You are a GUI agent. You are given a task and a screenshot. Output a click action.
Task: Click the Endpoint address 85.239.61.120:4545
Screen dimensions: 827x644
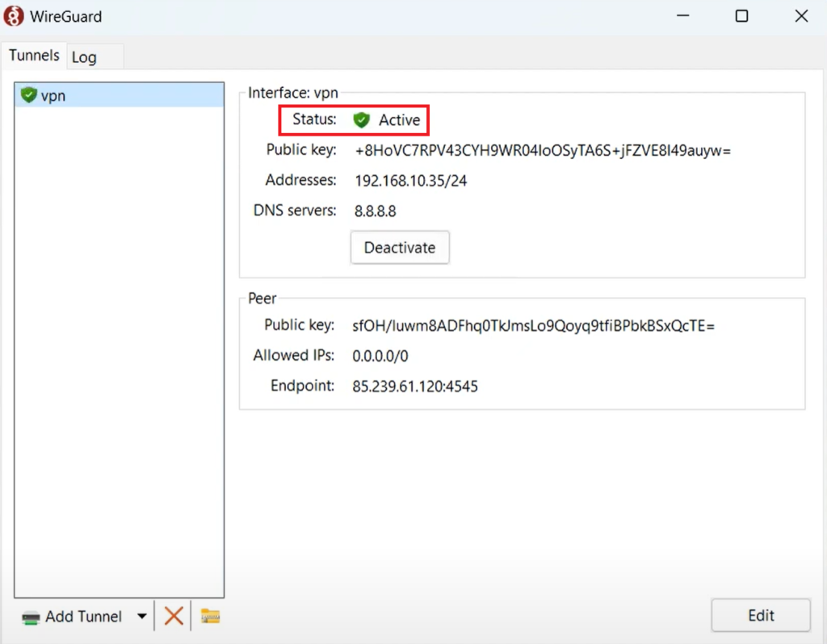tap(415, 386)
